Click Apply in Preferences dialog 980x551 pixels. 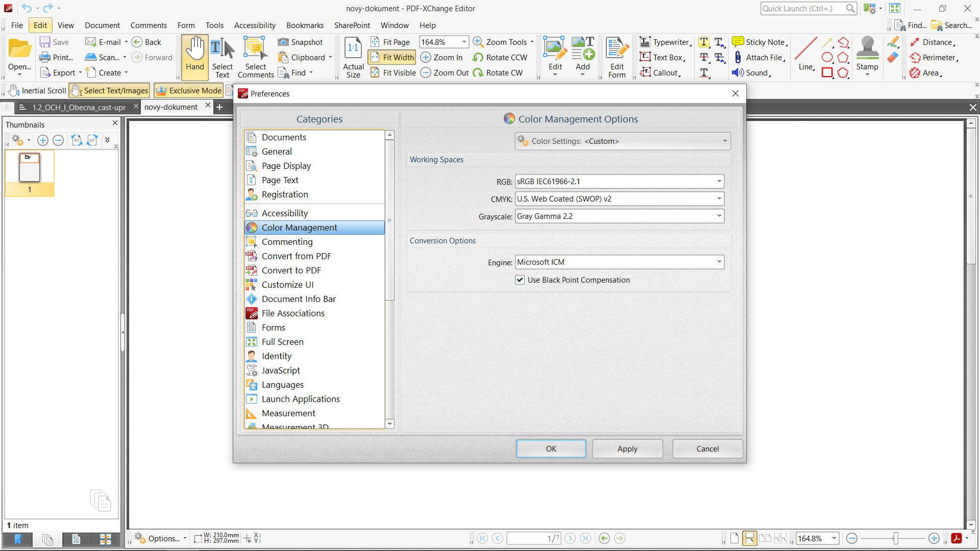628,449
